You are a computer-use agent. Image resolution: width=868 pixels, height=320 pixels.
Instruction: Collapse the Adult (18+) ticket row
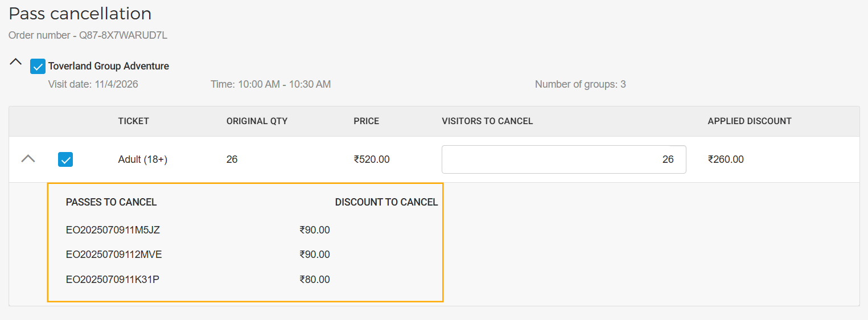(x=28, y=159)
